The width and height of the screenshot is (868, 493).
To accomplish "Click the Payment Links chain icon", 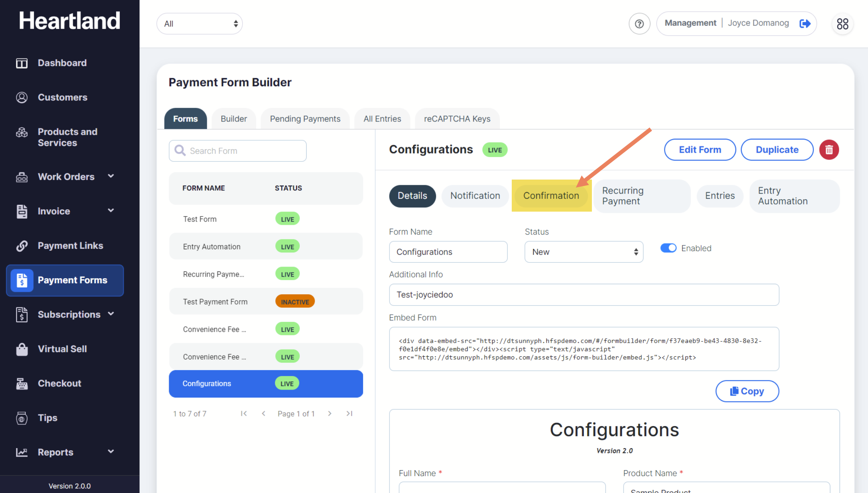I will (x=22, y=246).
